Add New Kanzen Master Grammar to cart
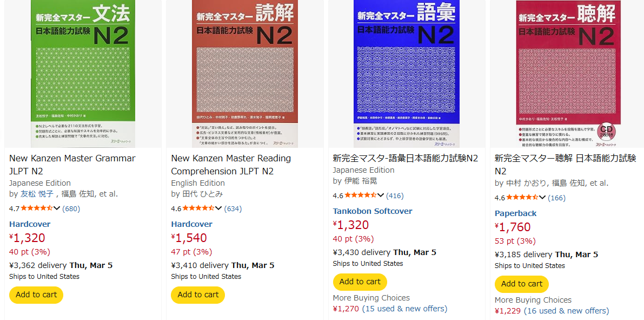Screen dimensions: 644x320 pyautogui.click(x=36, y=295)
